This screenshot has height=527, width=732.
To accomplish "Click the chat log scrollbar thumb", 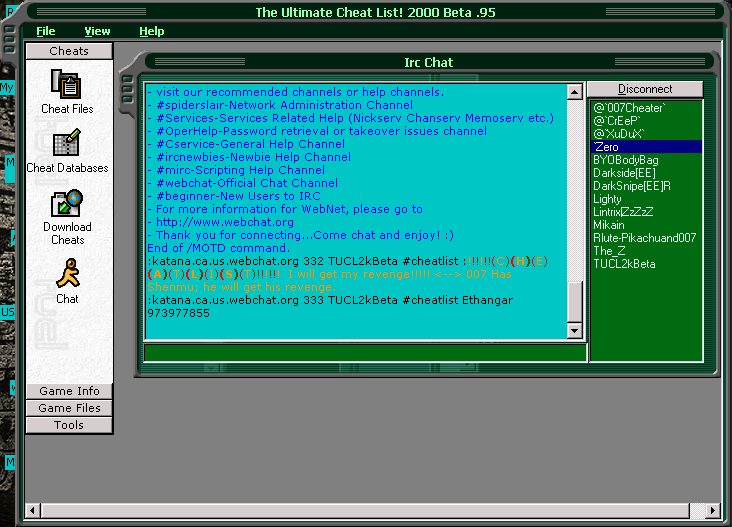I will click(575, 302).
